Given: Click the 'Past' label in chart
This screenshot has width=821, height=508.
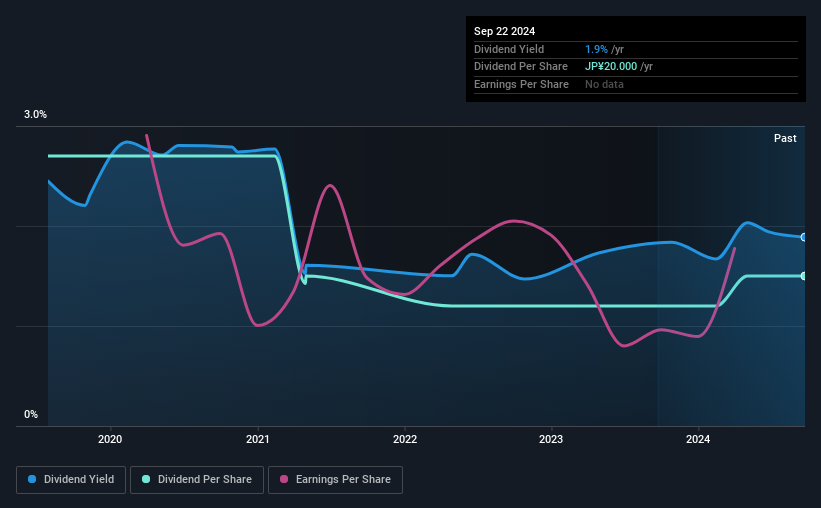Looking at the screenshot, I should (785, 138).
